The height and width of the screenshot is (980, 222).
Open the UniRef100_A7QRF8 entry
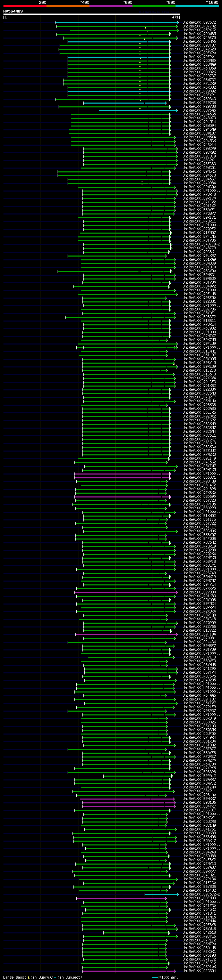tap(199, 194)
